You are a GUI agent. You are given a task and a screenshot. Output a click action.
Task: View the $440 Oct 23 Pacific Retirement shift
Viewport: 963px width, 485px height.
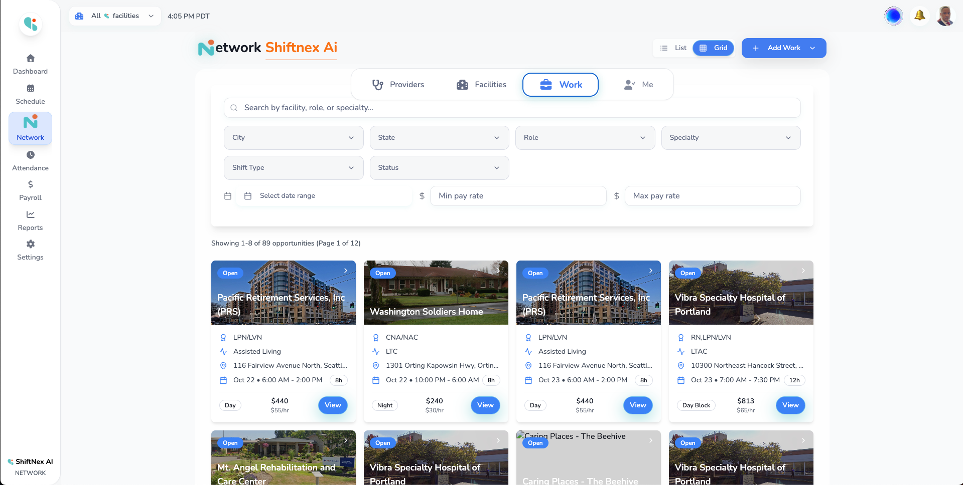(x=637, y=405)
